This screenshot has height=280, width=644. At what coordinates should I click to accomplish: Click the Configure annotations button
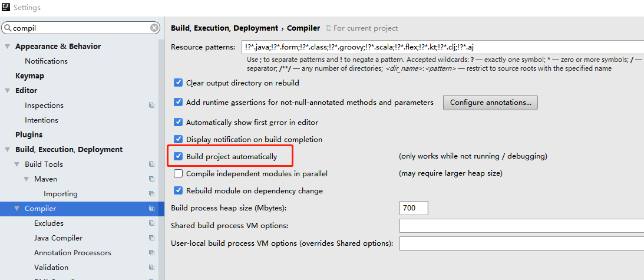[490, 103]
